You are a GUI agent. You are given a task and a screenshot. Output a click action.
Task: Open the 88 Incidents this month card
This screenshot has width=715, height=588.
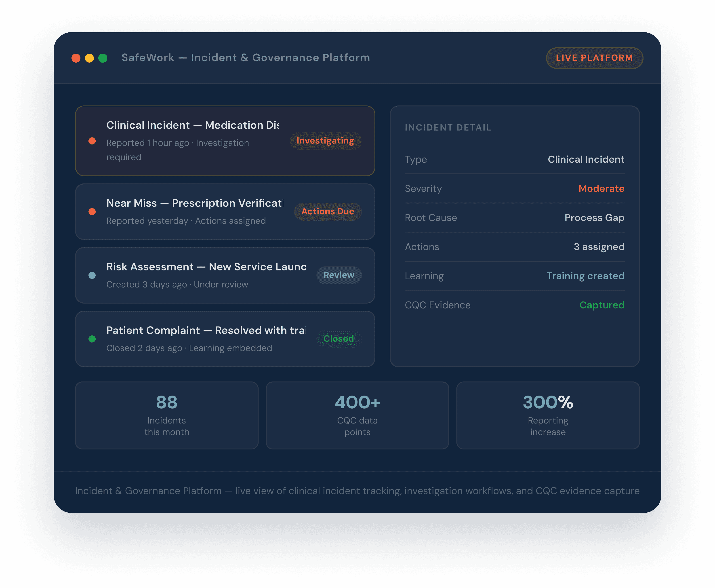[166, 415]
